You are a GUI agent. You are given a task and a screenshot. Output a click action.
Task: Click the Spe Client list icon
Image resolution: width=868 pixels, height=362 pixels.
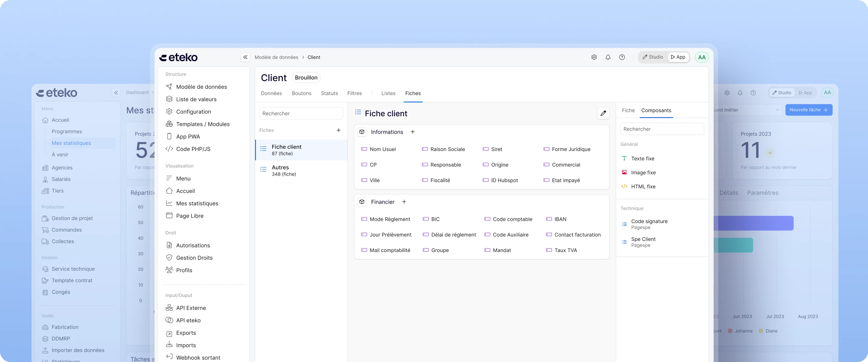point(624,242)
